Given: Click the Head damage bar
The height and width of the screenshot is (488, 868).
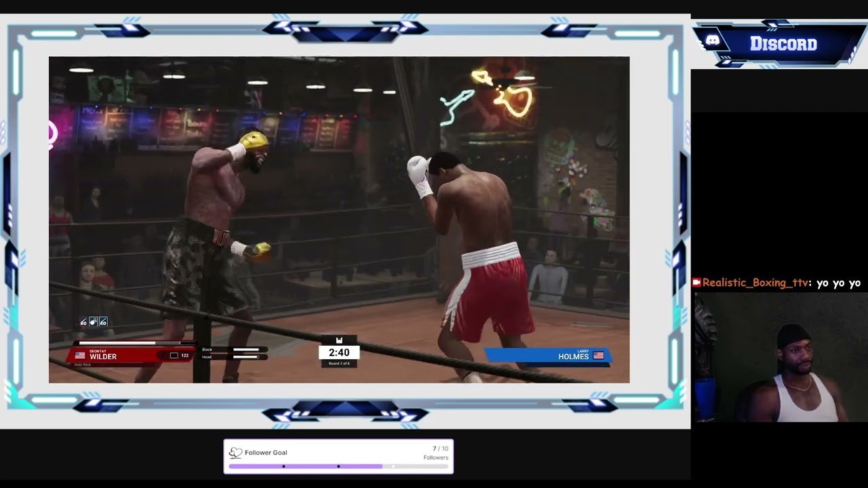Looking at the screenshot, I should point(246,357).
